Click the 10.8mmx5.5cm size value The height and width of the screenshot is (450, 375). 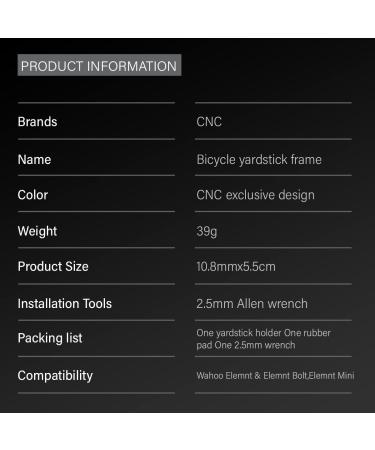click(x=236, y=267)
